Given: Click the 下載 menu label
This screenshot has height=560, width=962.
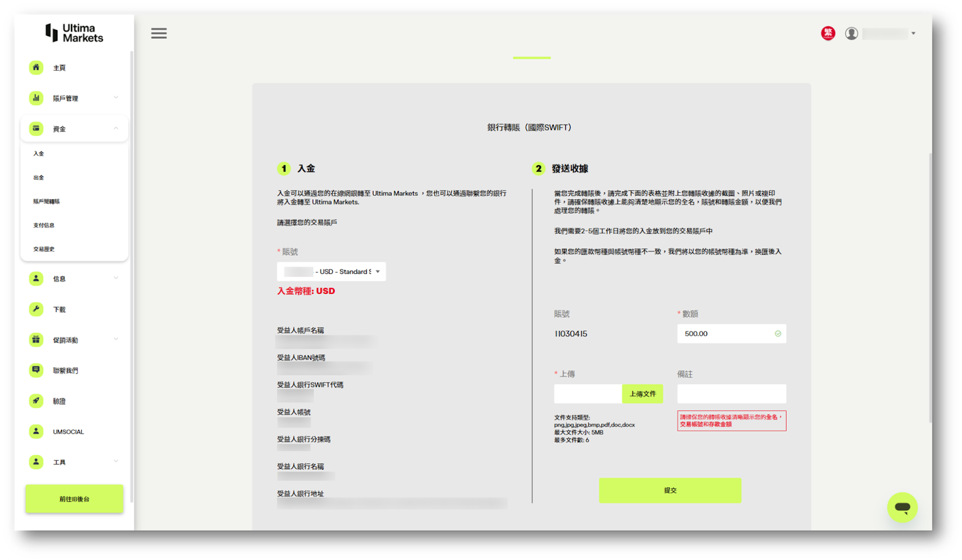Looking at the screenshot, I should (x=60, y=309).
